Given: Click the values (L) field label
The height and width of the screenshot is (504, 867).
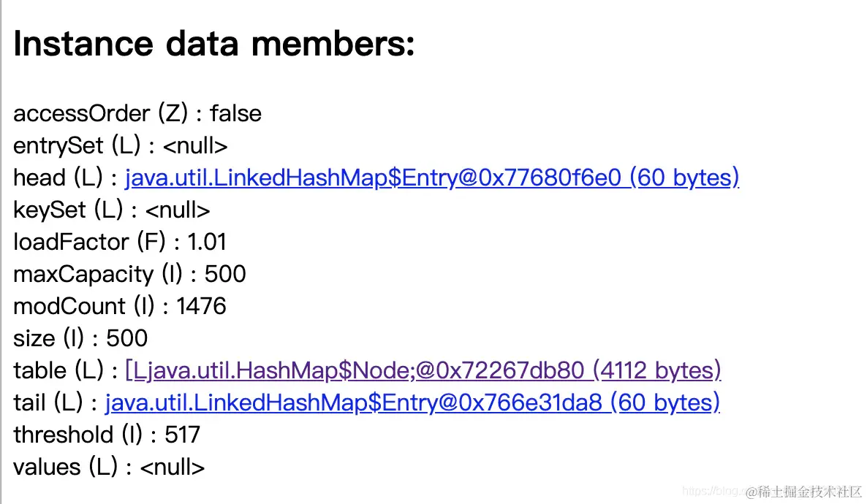Looking at the screenshot, I should pyautogui.click(x=65, y=467).
